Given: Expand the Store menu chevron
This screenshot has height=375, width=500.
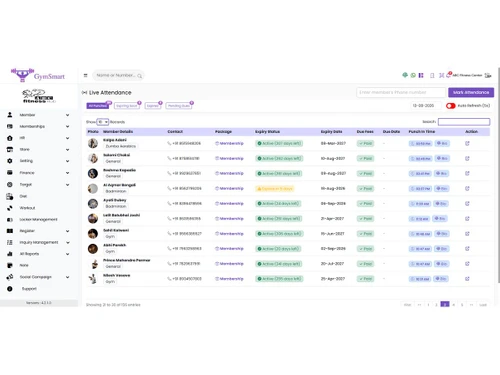Looking at the screenshot, I should [x=67, y=150].
